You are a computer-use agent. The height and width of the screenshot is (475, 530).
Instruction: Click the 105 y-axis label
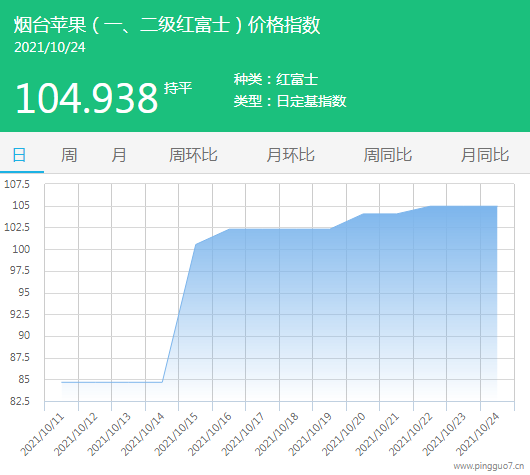21,205
